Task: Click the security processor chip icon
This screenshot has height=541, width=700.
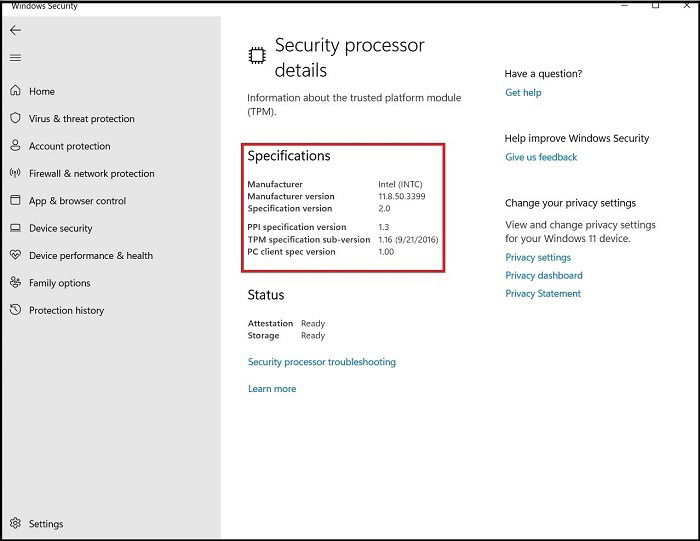Action: click(257, 56)
